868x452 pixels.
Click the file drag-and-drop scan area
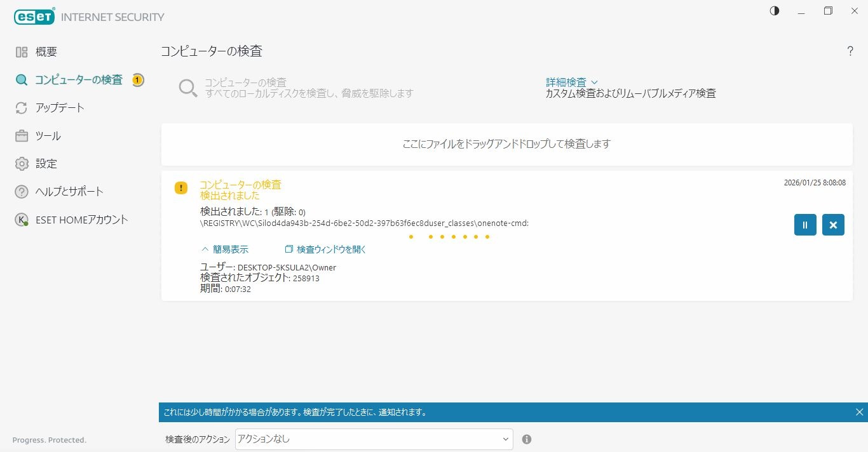(506, 144)
